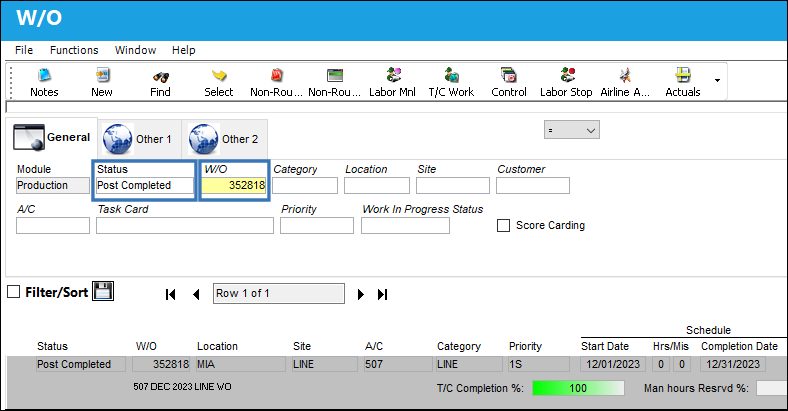Open the Airline A... toolbar icon
This screenshot has width=788, height=411.
625,75
